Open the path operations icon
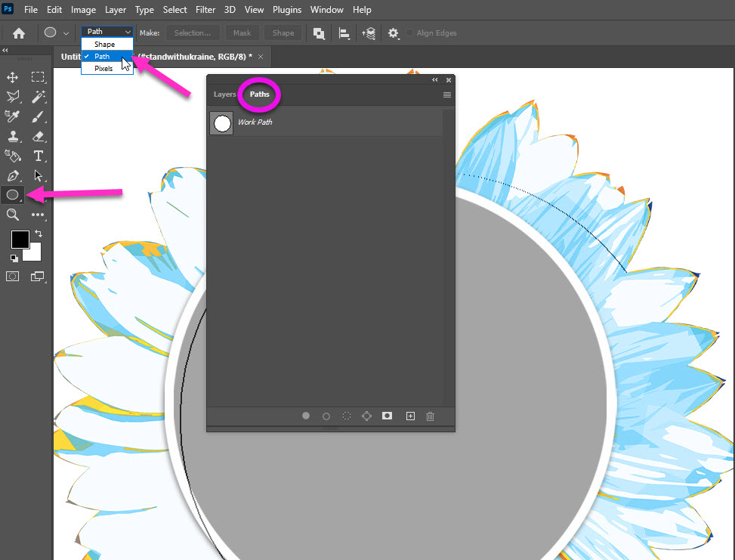 319,33
